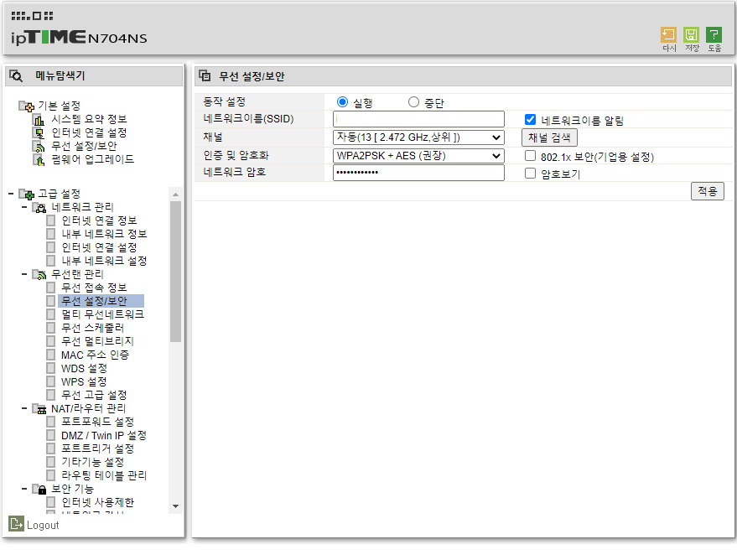The width and height of the screenshot is (737, 560).
Task: Click the 펌웨어 업그레이드 icon
Action: tap(38, 160)
